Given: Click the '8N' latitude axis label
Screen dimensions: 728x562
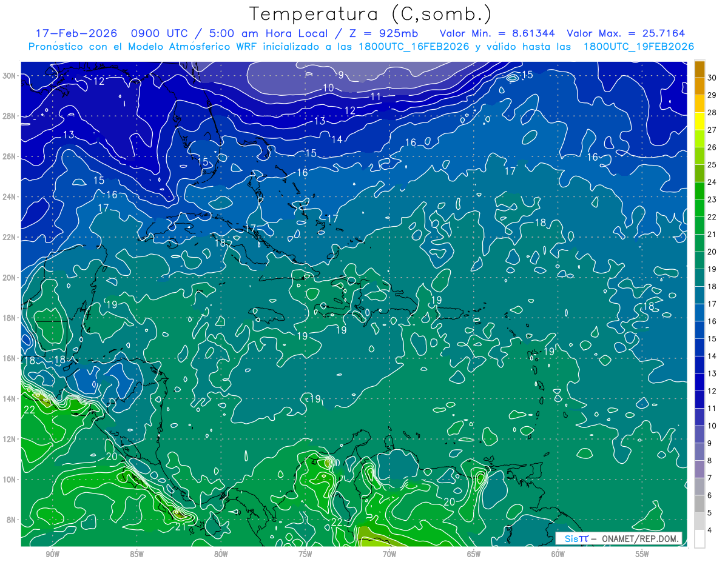Looking at the screenshot, I should (12, 520).
